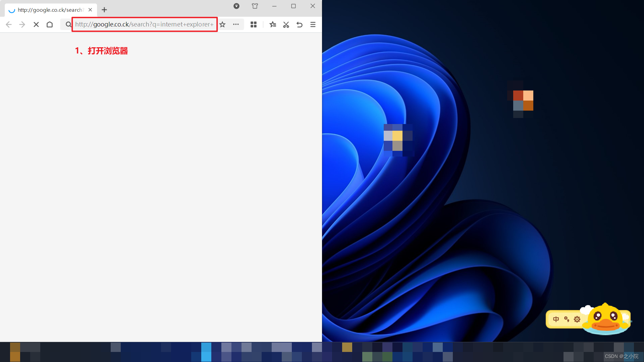Select the scissors screenshot tool
Image resolution: width=644 pixels, height=362 pixels.
[x=286, y=24]
